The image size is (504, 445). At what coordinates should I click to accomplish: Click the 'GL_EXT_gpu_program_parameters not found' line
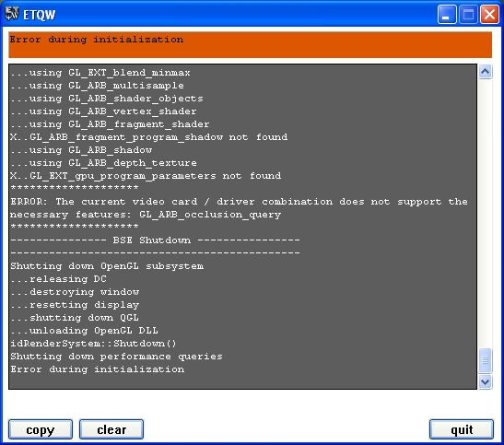tap(146, 176)
